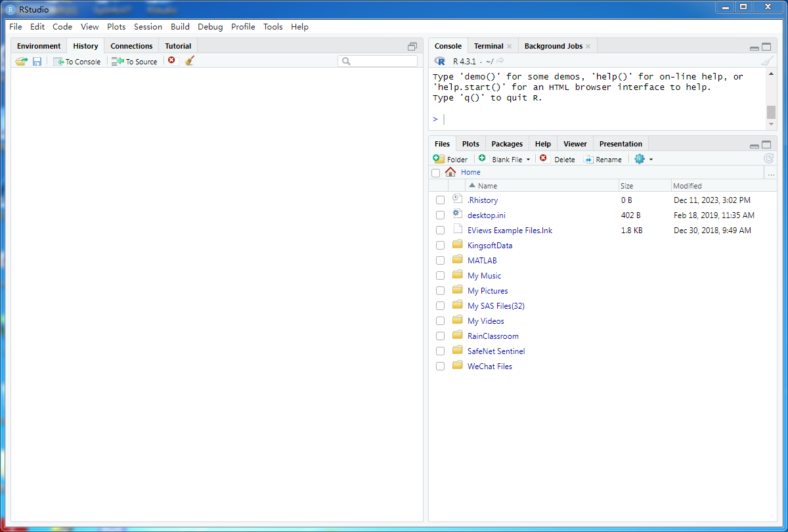The height and width of the screenshot is (532, 788).
Task: Check the SafeNet Sentinel folder checkbox
Action: [440, 351]
